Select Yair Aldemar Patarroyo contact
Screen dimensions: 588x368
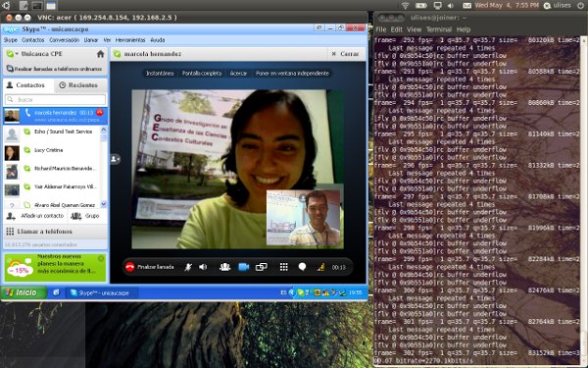(52, 188)
